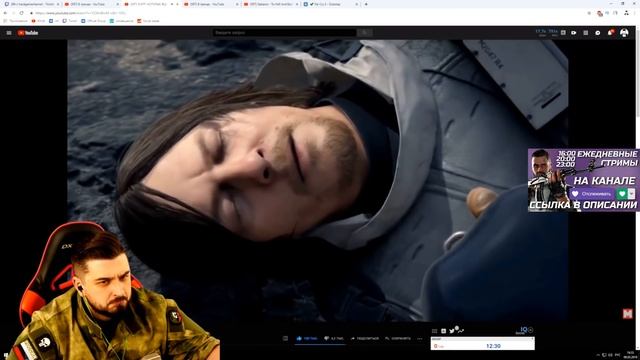Switch to the fifth browser tab
Screen dimensions: 640x360
click(270, 4)
